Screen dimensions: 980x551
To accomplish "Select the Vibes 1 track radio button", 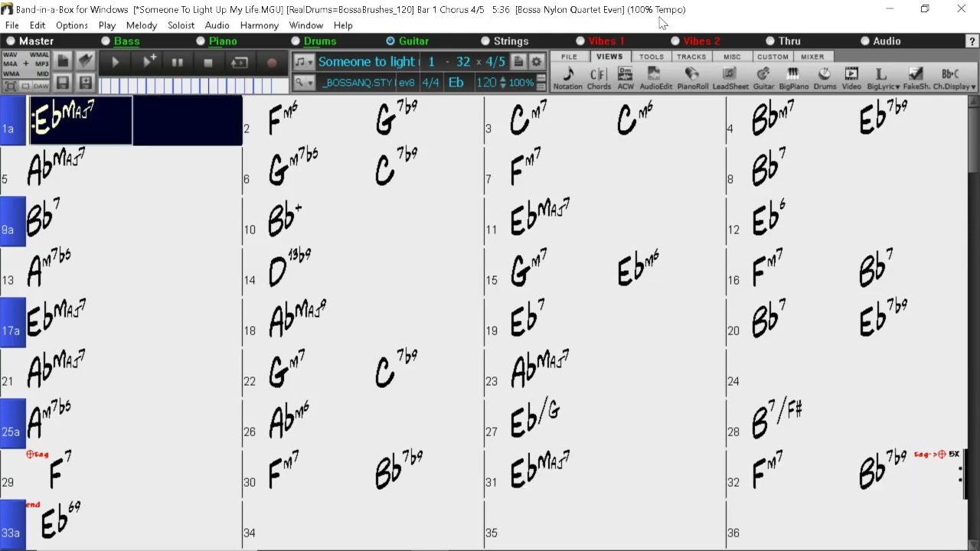I will tap(580, 41).
